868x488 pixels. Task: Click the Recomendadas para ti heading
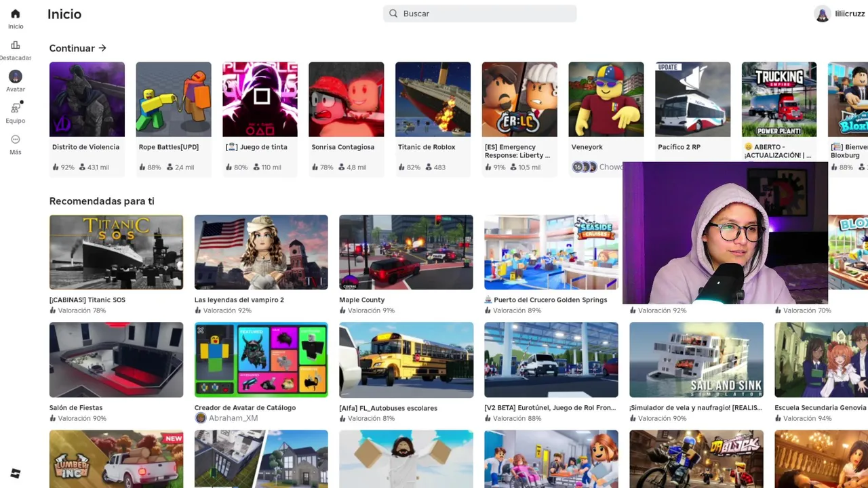pyautogui.click(x=102, y=201)
